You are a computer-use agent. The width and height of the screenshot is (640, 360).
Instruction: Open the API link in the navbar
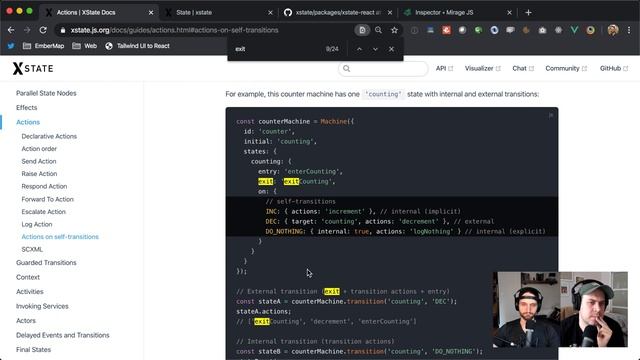coord(444,69)
